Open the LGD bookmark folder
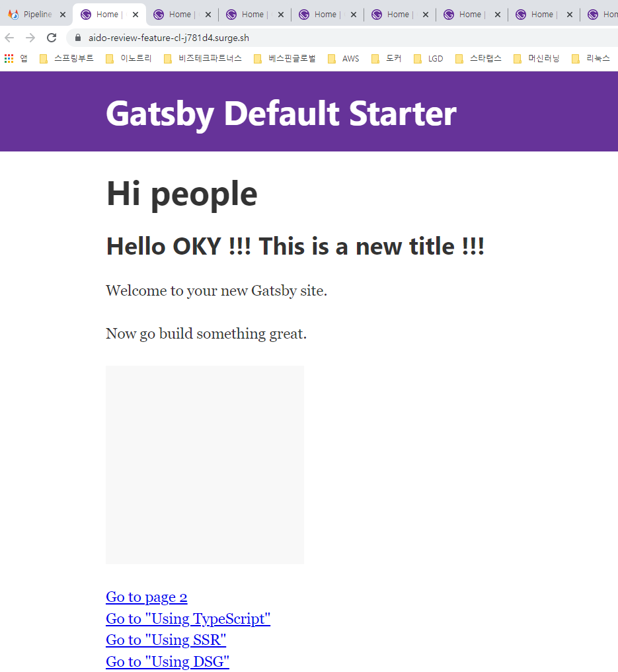 [429, 58]
